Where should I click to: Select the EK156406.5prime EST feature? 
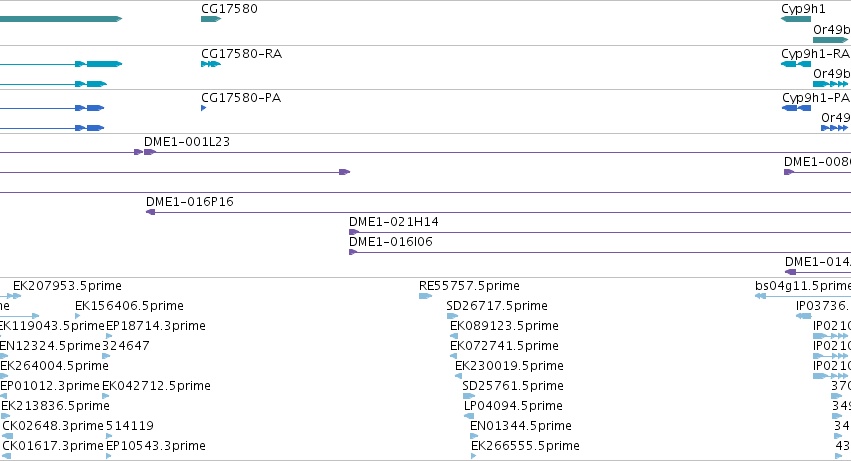tap(78, 316)
